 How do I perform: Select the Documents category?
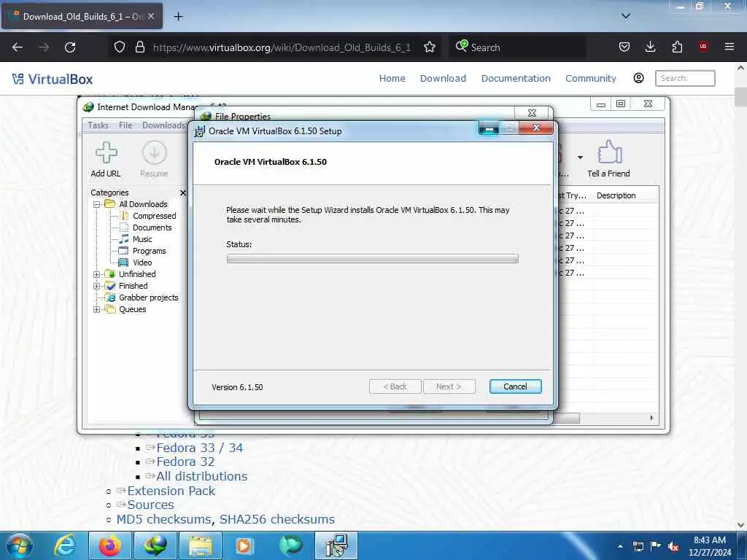152,227
